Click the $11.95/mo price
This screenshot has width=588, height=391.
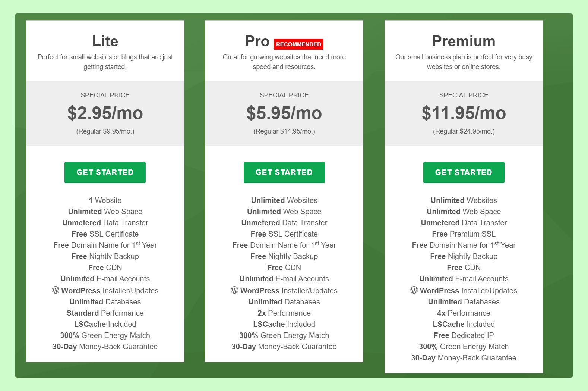[464, 113]
